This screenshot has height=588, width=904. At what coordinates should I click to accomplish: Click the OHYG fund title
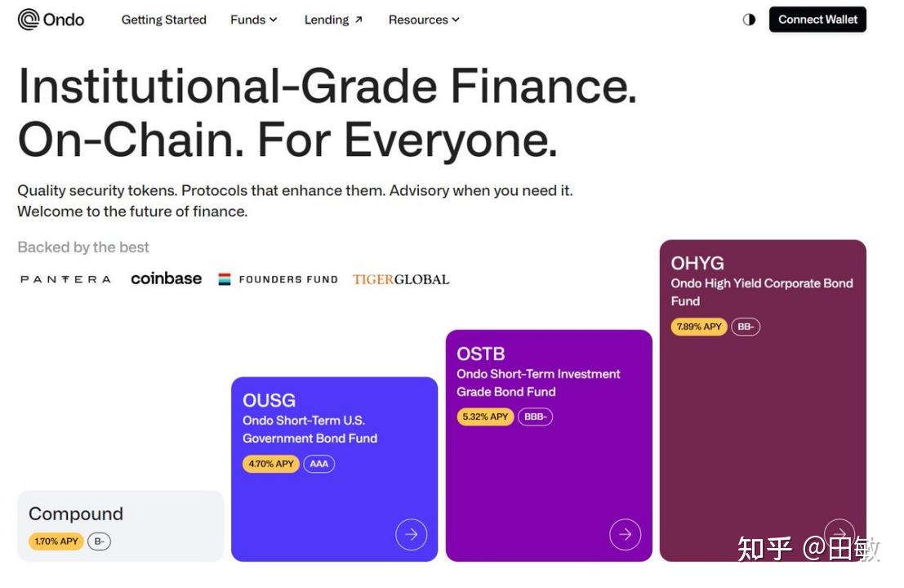[x=697, y=263]
